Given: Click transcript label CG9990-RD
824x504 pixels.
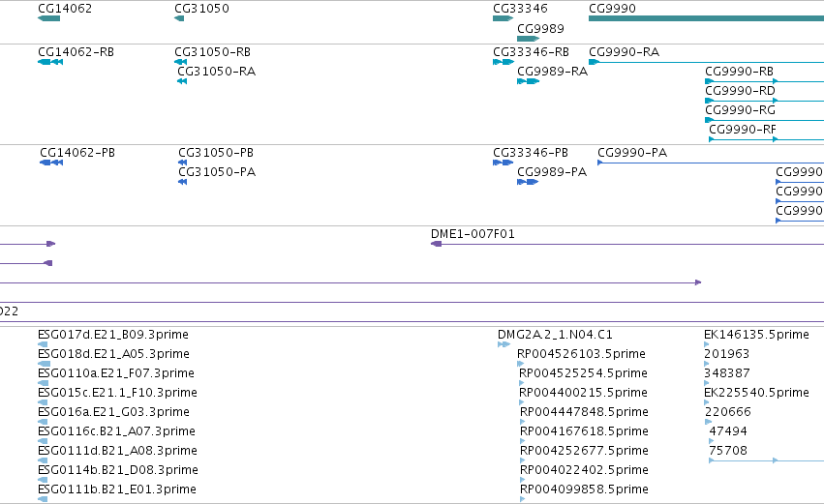Looking at the screenshot, I should [740, 91].
